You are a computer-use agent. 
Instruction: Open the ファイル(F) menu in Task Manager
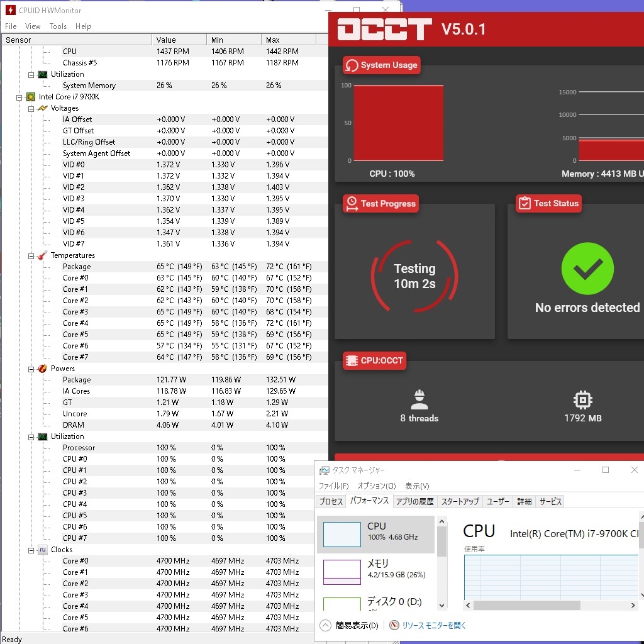pos(333,486)
